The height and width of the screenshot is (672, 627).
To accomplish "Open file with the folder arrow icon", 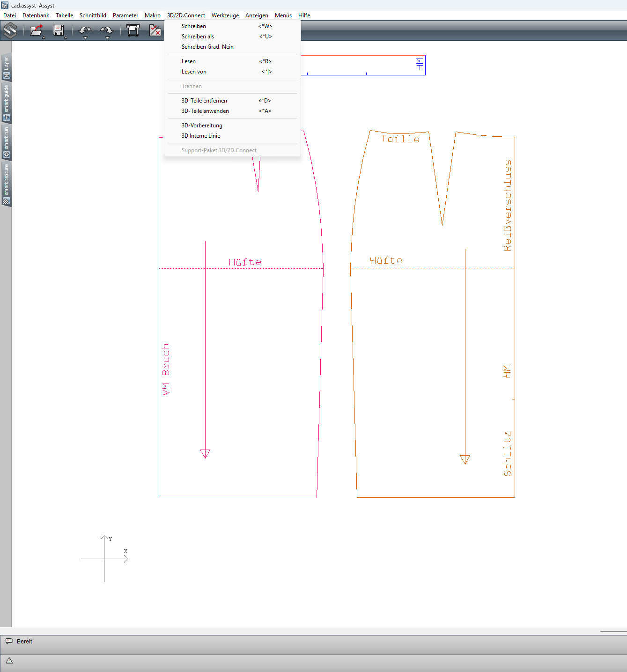I will [36, 31].
